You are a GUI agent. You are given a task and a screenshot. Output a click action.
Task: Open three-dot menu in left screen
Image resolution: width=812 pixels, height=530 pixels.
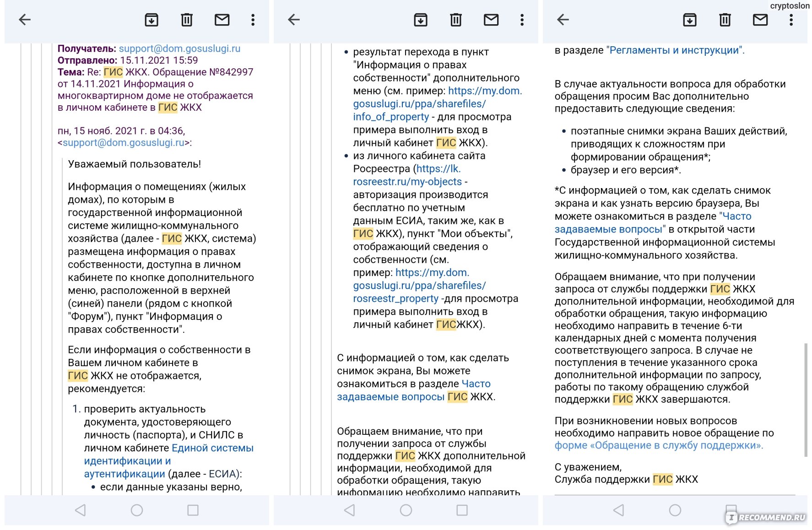tap(253, 20)
